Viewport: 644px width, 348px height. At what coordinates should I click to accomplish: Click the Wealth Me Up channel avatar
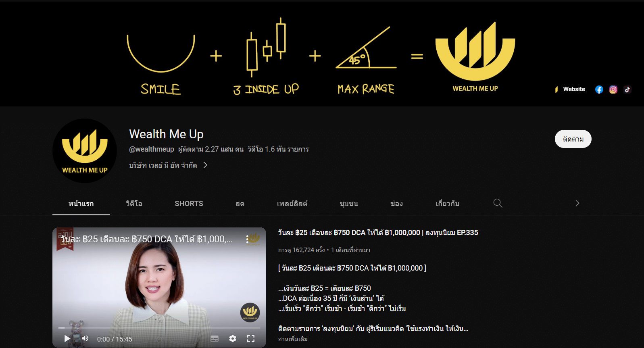point(85,151)
